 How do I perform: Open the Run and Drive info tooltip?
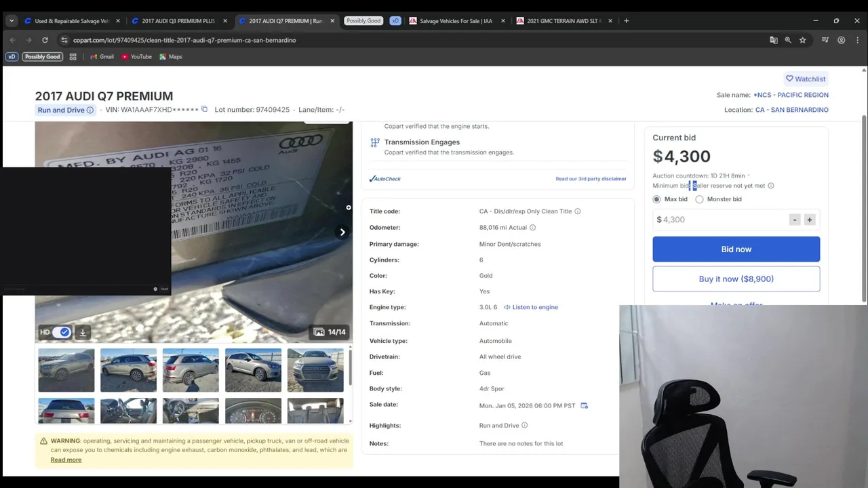(x=90, y=110)
